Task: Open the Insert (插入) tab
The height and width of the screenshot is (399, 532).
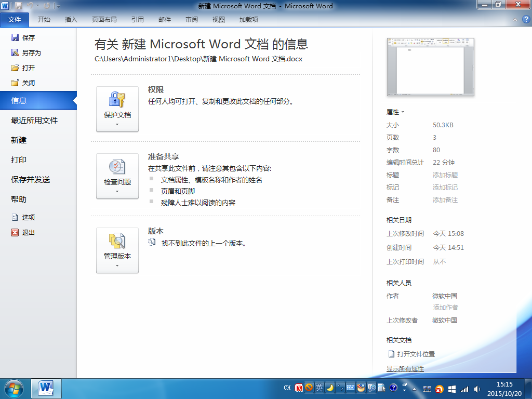Action: (x=71, y=19)
